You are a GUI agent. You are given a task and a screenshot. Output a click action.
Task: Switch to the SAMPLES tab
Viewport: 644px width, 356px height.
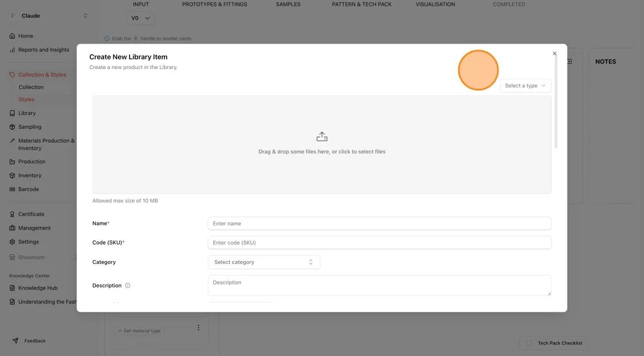288,4
